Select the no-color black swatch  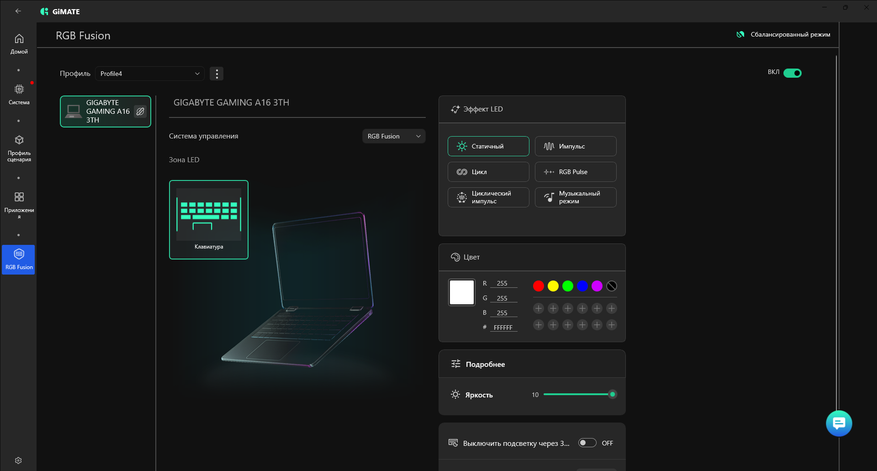pos(611,286)
